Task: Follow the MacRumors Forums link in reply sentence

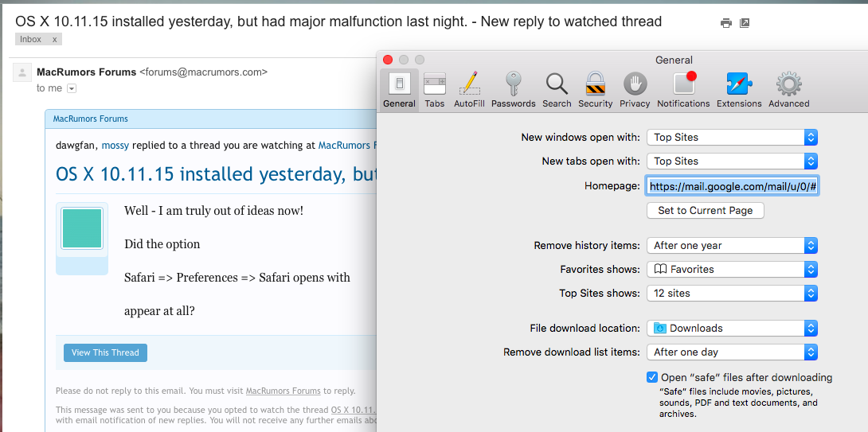Action: click(347, 146)
